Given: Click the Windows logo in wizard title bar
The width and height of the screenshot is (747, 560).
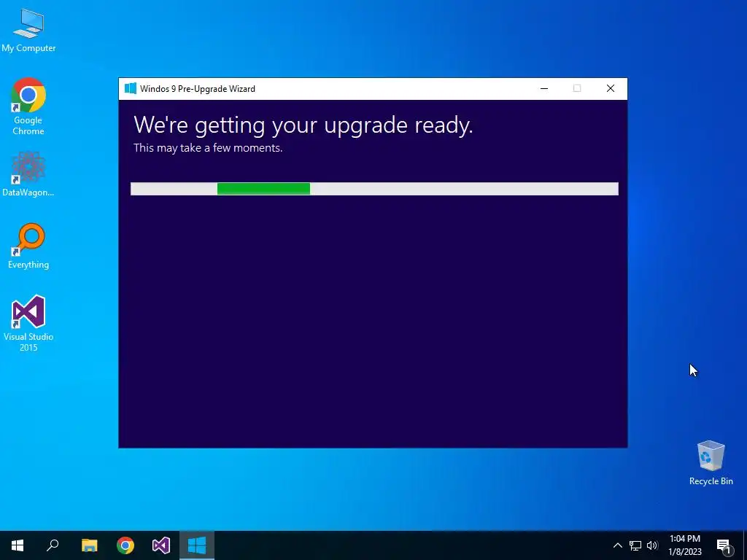Looking at the screenshot, I should tap(130, 88).
